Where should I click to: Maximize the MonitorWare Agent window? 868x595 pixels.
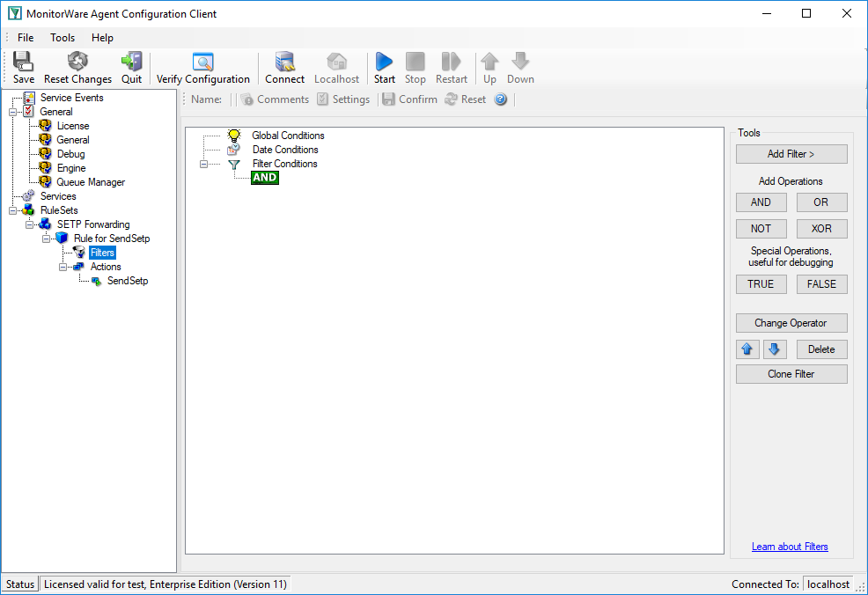coord(806,13)
